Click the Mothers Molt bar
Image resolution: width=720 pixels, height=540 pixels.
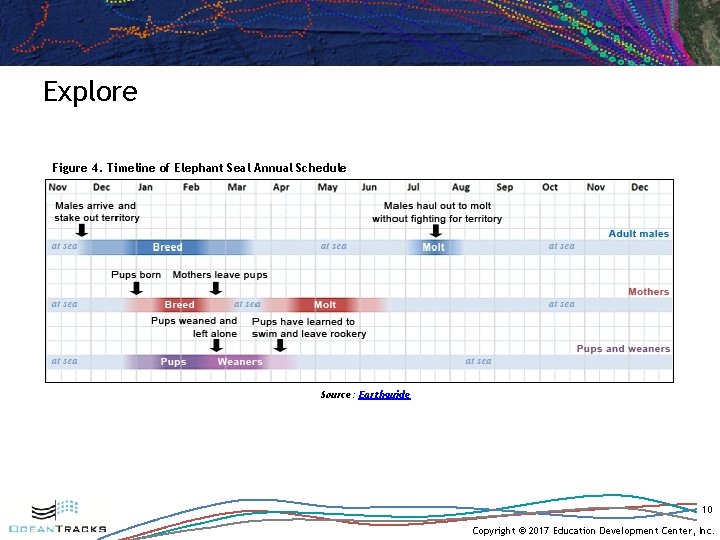[x=325, y=304]
